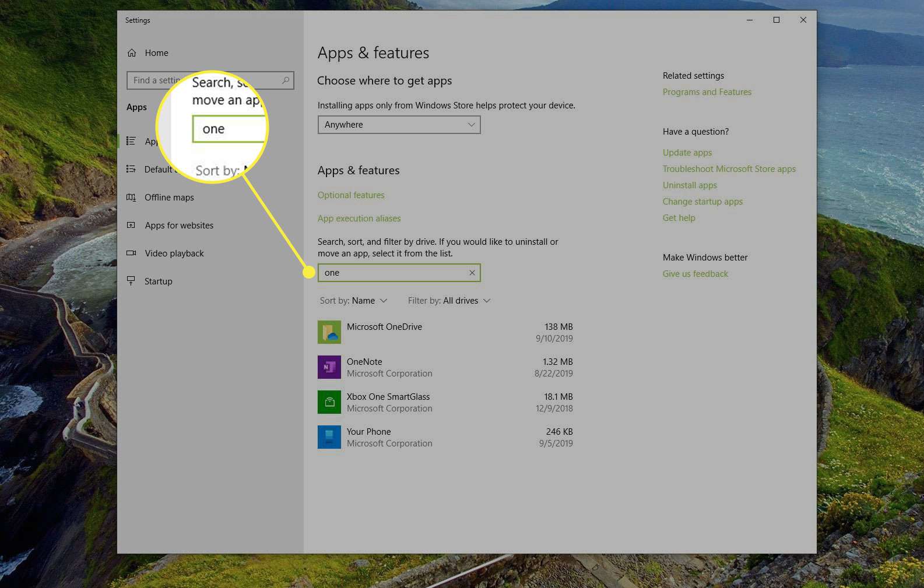924x588 pixels.
Task: Click the Your Phone app icon
Action: (x=329, y=437)
